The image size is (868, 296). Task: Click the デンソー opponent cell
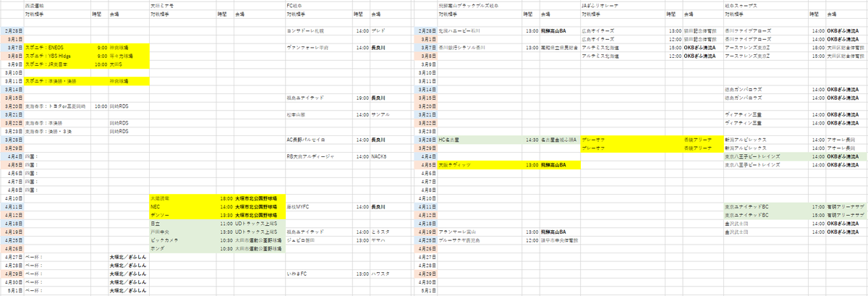point(183,215)
